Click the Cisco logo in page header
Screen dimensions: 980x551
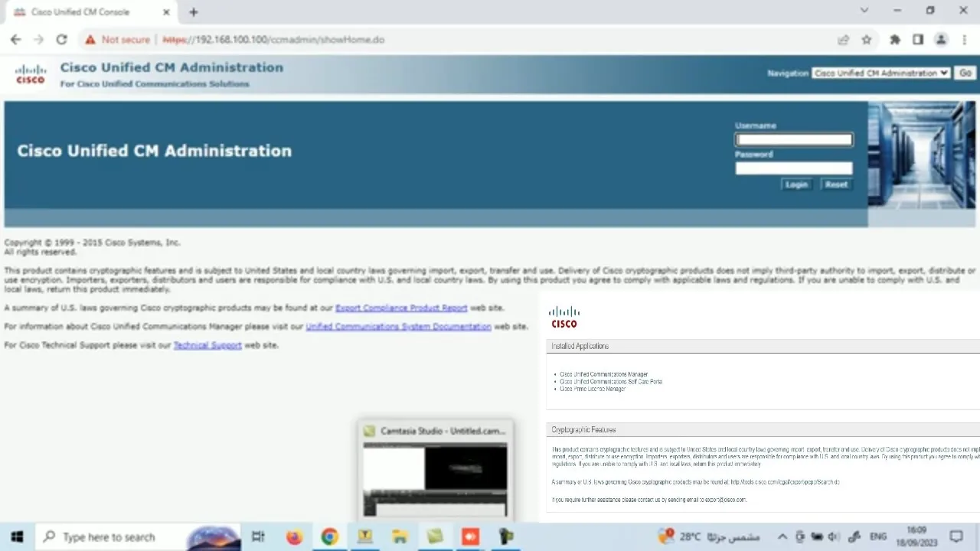coord(31,74)
